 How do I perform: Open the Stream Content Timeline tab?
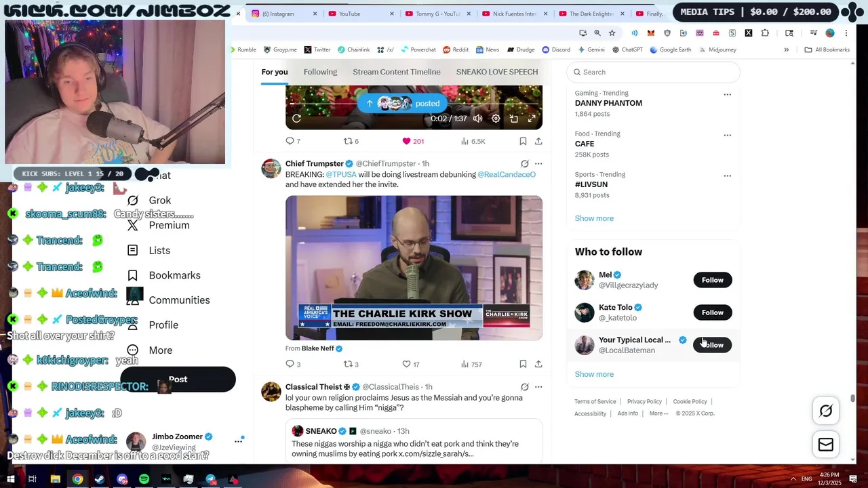click(x=397, y=72)
